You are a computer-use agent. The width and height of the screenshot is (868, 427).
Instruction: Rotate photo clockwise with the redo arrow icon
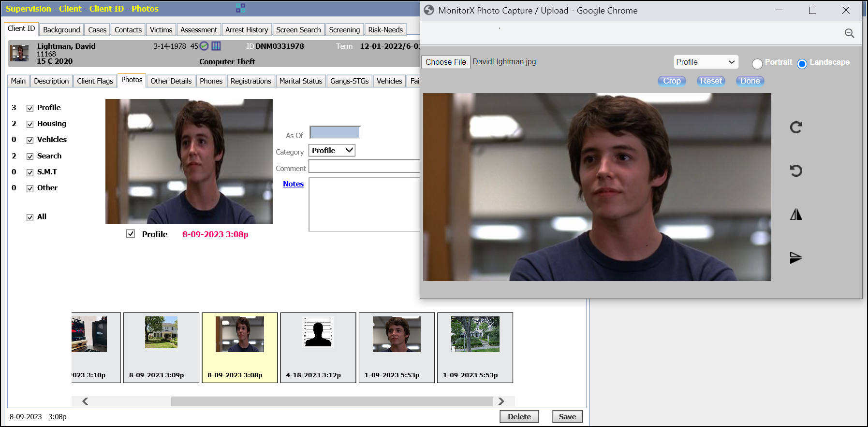pyautogui.click(x=796, y=128)
